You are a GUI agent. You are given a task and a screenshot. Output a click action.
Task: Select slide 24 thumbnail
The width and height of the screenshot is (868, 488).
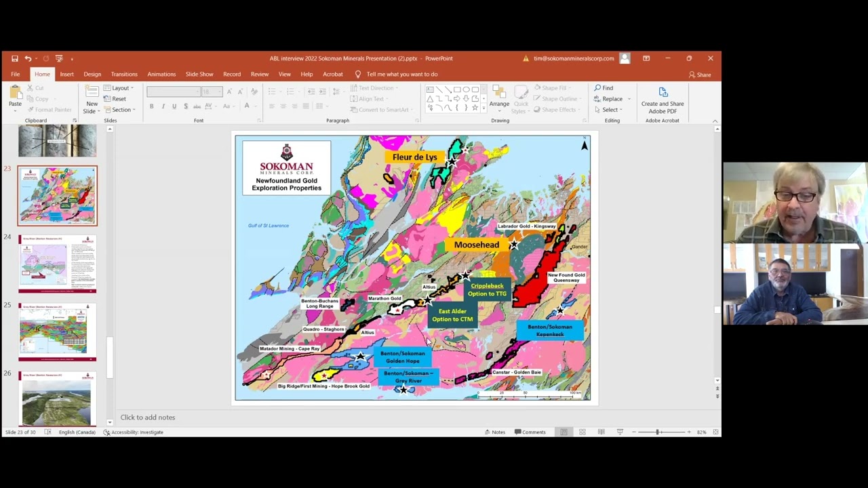coord(58,263)
